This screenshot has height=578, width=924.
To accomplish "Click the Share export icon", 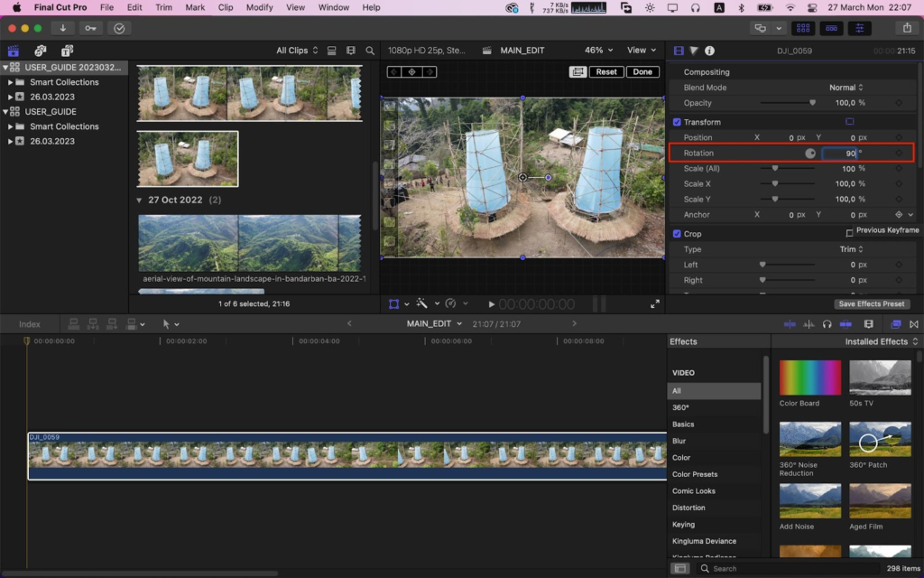I will pyautogui.click(x=907, y=28).
